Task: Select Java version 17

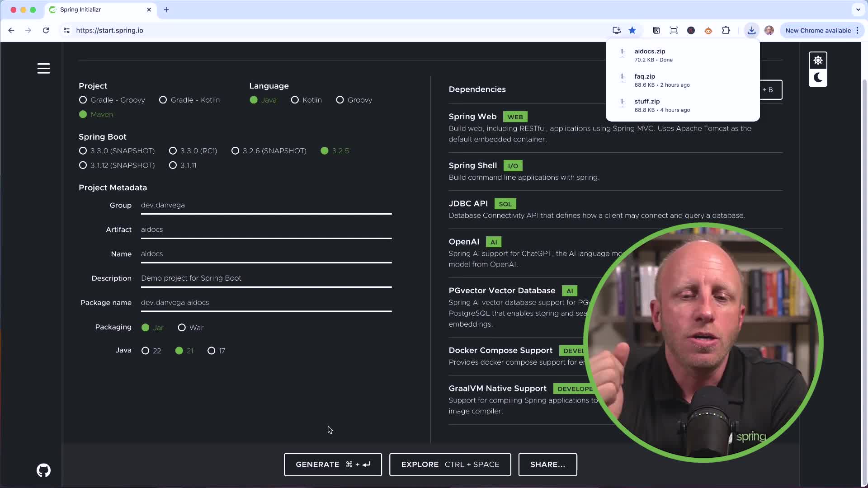Action: tap(216, 351)
